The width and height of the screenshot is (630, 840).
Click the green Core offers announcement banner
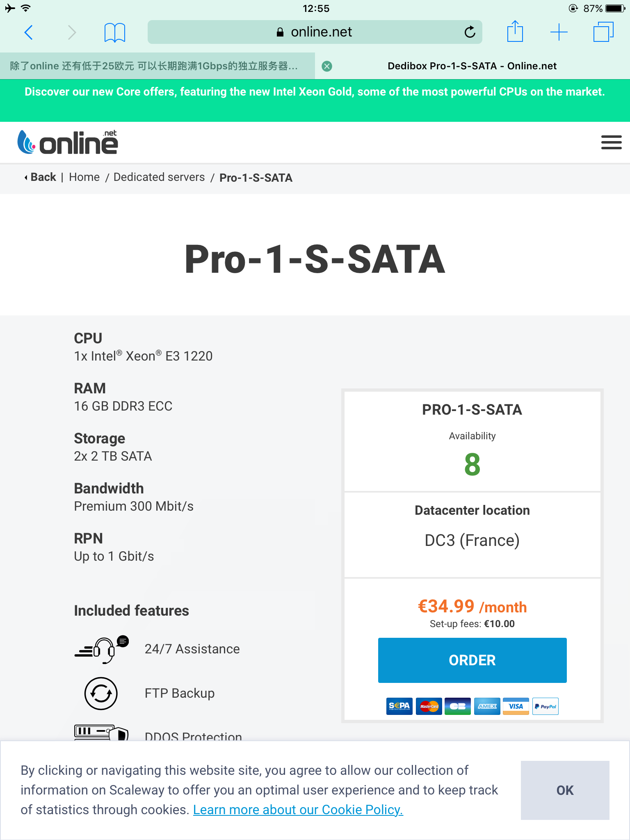click(315, 92)
